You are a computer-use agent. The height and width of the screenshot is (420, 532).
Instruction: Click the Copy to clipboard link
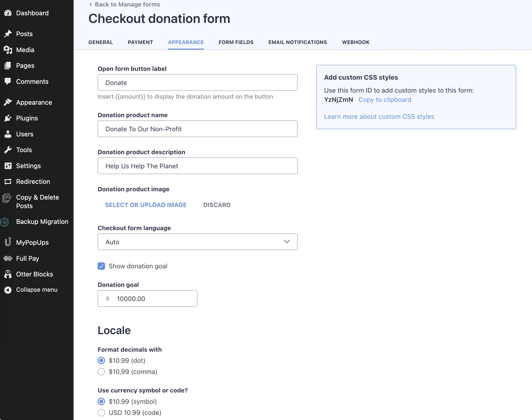[385, 100]
